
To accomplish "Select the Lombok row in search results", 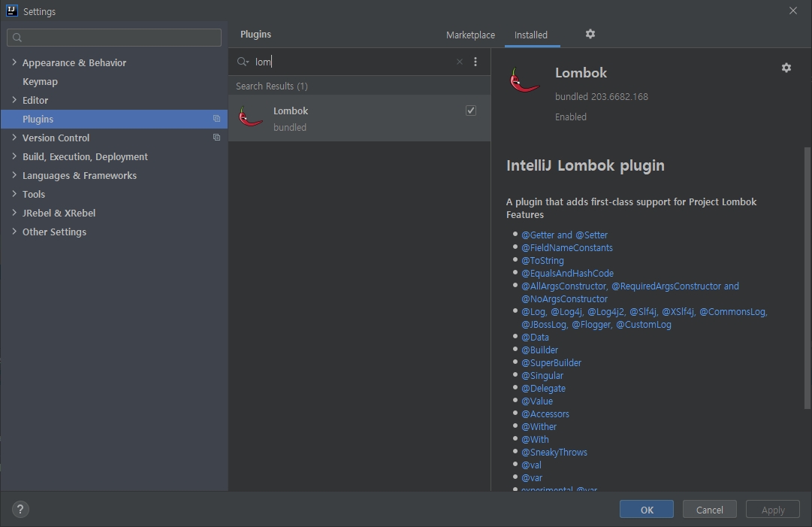I will tap(359, 117).
